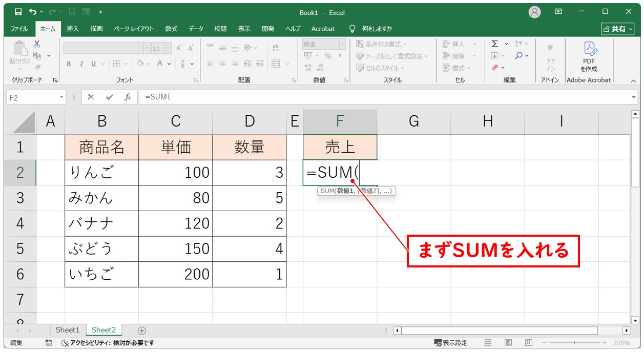Open the Name Box dropdown arrow

(x=61, y=97)
